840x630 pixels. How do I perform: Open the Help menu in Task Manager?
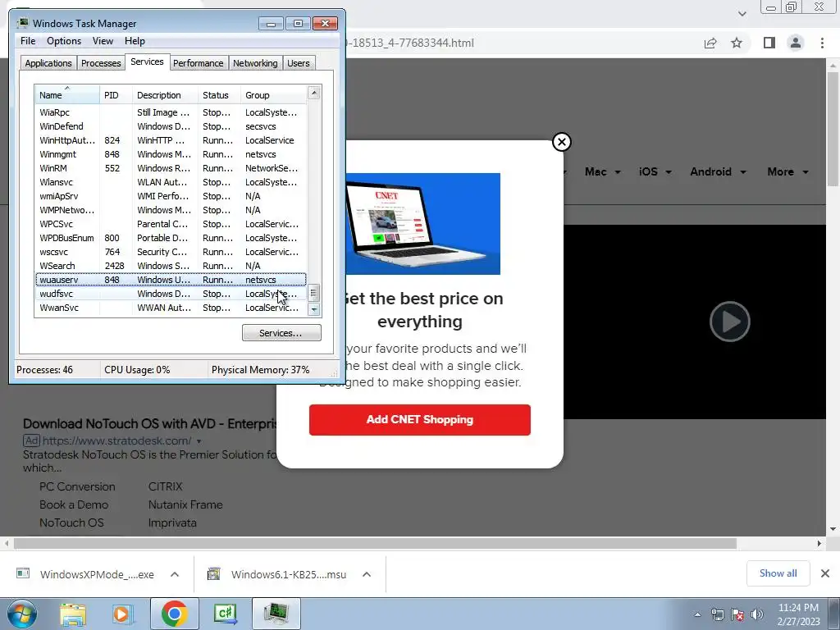[x=135, y=41]
